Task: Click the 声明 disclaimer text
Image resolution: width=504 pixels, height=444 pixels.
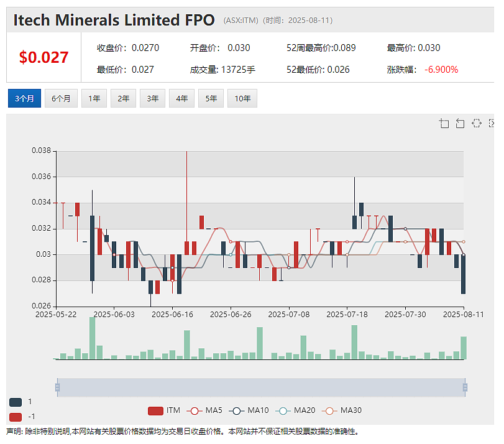Action: (x=182, y=432)
